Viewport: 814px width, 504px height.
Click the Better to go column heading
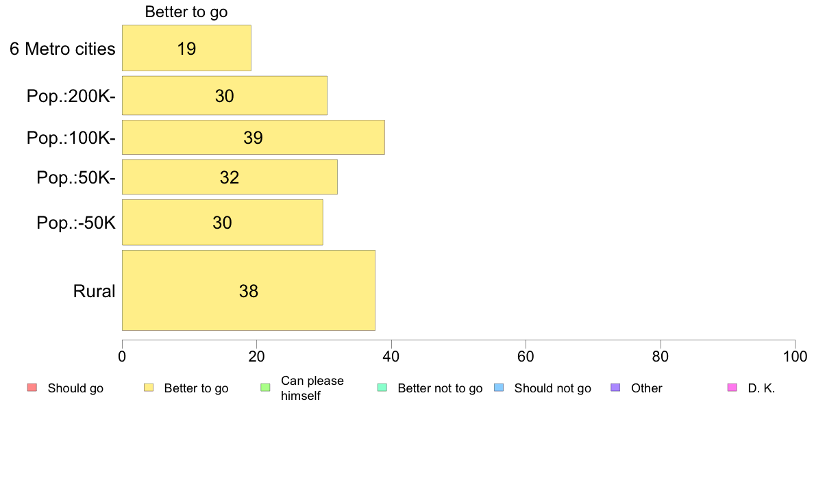tap(186, 12)
